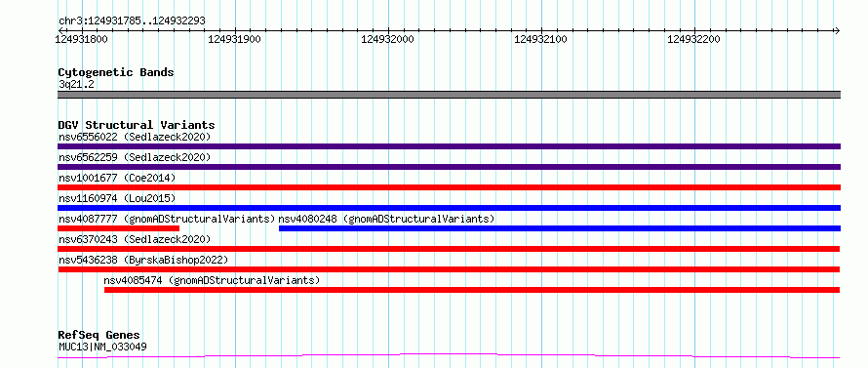
Task: Click the ruler's right arrowhead
Action: 837,30
